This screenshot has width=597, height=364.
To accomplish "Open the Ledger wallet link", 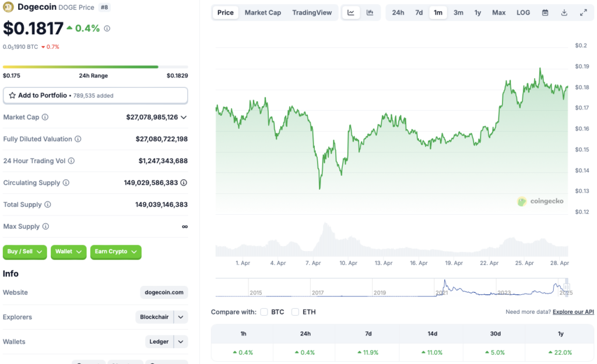I will [159, 342].
